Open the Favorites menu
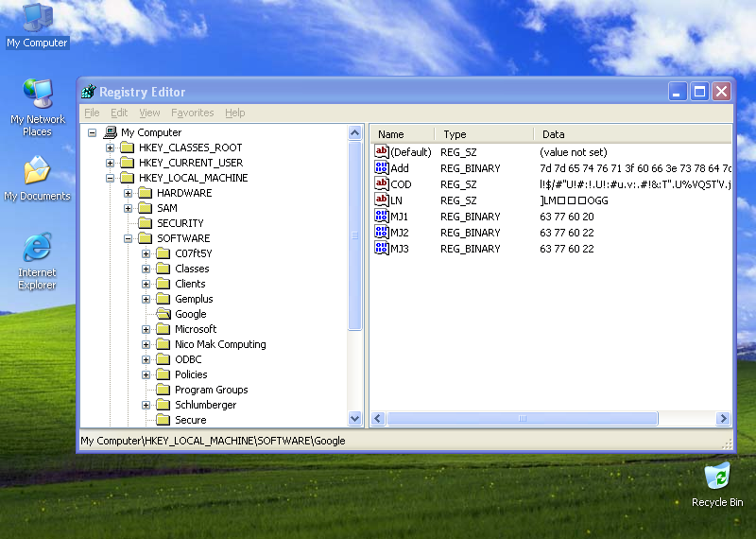Image resolution: width=756 pixels, height=539 pixels. [193, 113]
